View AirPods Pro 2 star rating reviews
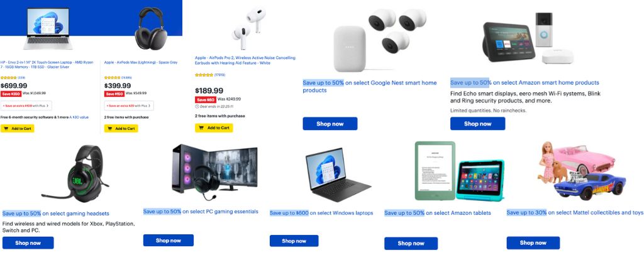Screen dimensions: 644x260 210,75
